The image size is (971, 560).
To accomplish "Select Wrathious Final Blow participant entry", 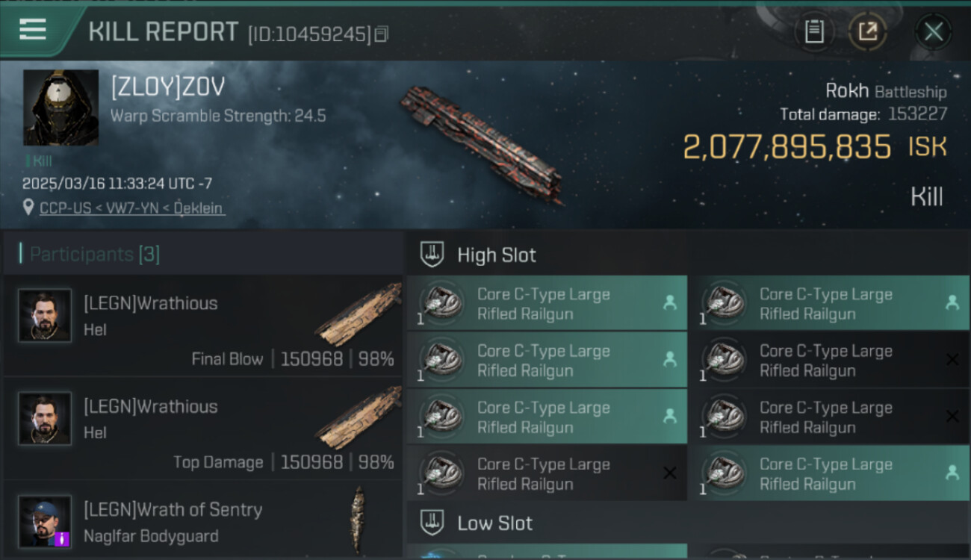I will tap(202, 326).
